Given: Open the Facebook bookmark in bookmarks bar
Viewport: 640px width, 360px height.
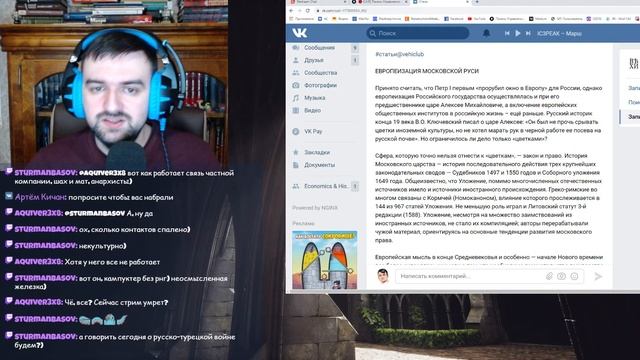Looking at the screenshot, I should [454, 19].
